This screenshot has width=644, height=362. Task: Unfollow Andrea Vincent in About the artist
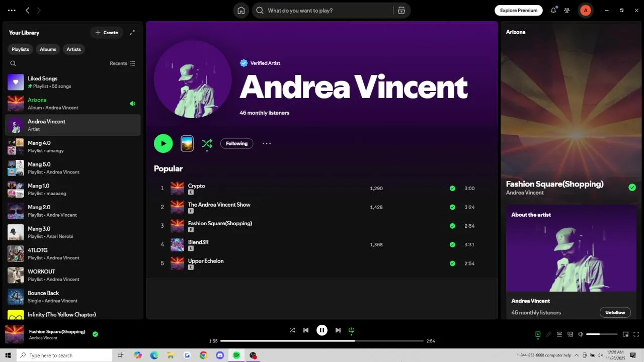click(615, 312)
